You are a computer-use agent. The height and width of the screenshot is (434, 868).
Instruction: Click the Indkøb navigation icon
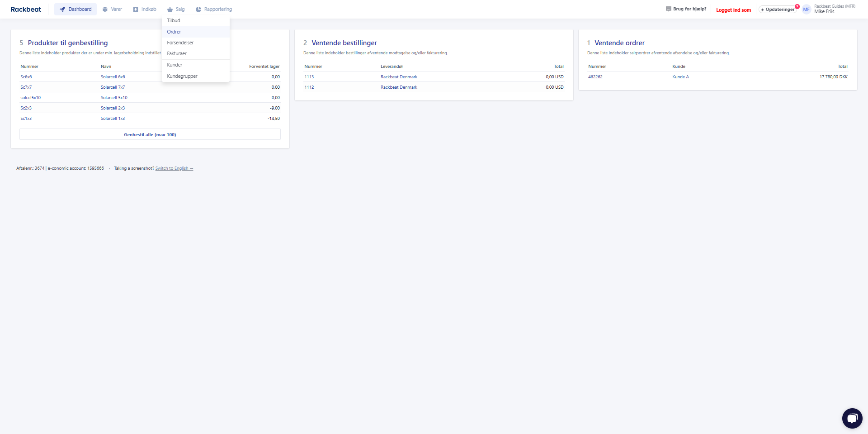[136, 10]
